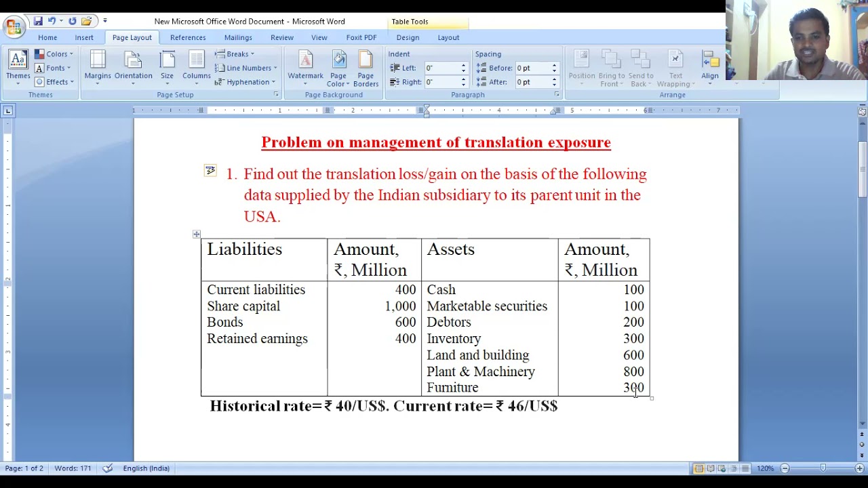
Task: Open the theme Fonts dropdown
Action: click(x=53, y=68)
